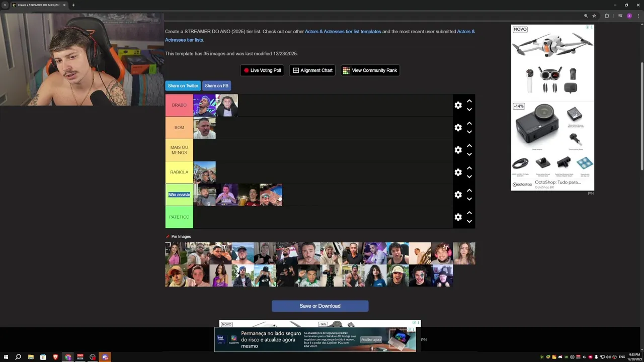
Task: Move PATÉTICO row up with arrow
Action: (469, 213)
